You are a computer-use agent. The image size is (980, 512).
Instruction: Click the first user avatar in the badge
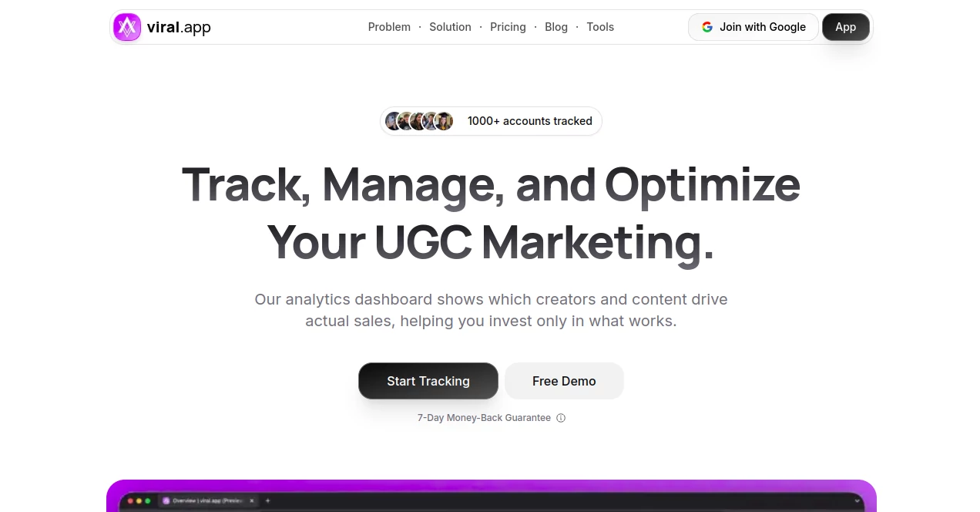pos(394,121)
